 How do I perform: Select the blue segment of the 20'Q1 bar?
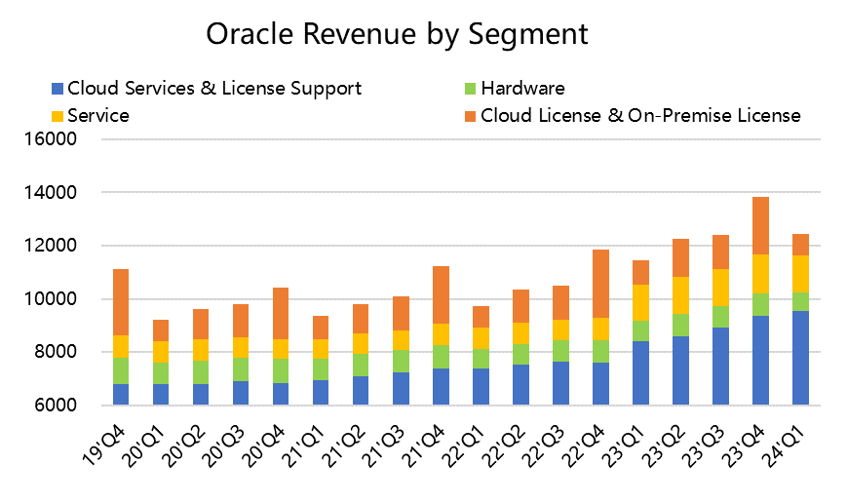(161, 395)
